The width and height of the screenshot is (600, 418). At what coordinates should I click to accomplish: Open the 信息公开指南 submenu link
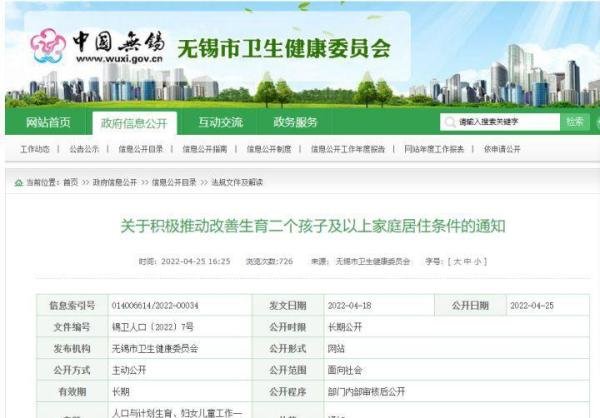point(205,149)
